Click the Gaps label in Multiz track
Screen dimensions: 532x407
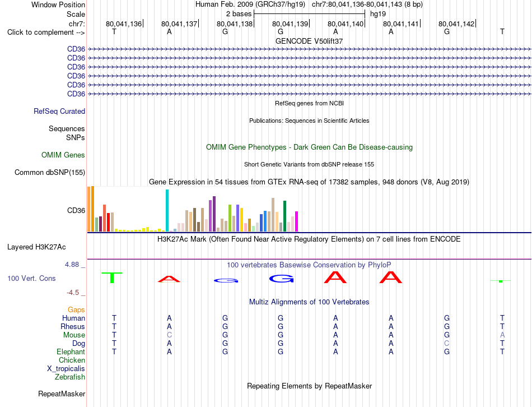pos(76,309)
